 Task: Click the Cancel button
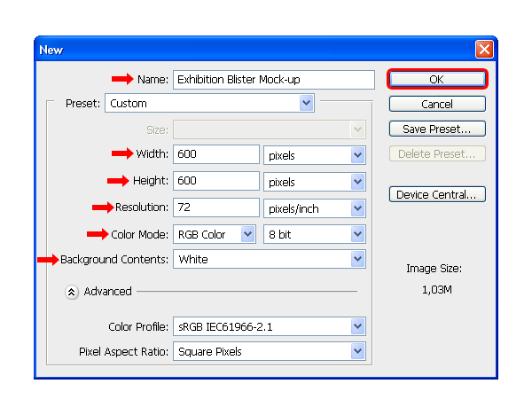436,104
